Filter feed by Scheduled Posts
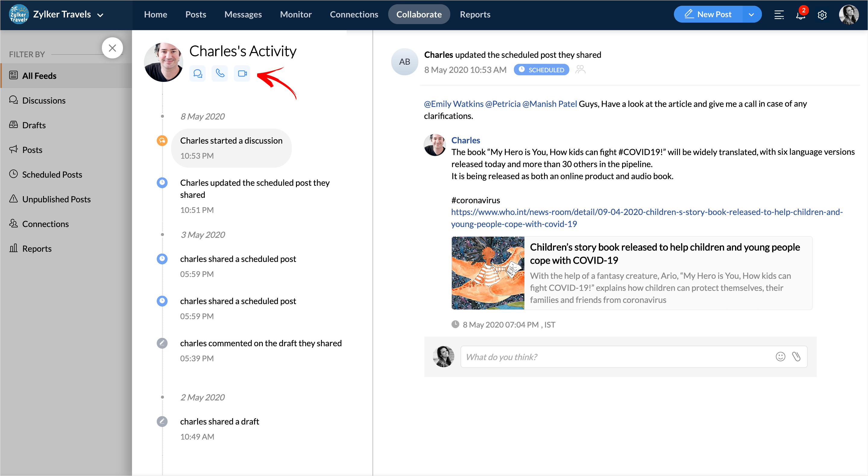 52,174
